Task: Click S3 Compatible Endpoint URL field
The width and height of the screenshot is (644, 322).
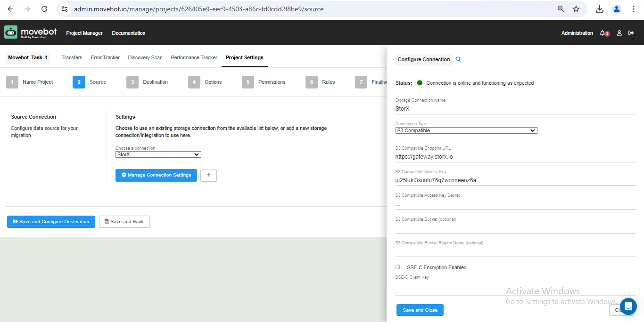Action: pyautogui.click(x=515, y=156)
